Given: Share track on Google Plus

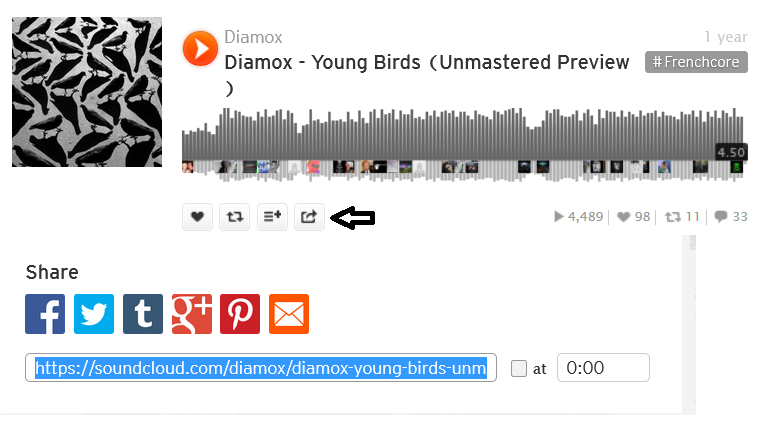Looking at the screenshot, I should coord(192,314).
